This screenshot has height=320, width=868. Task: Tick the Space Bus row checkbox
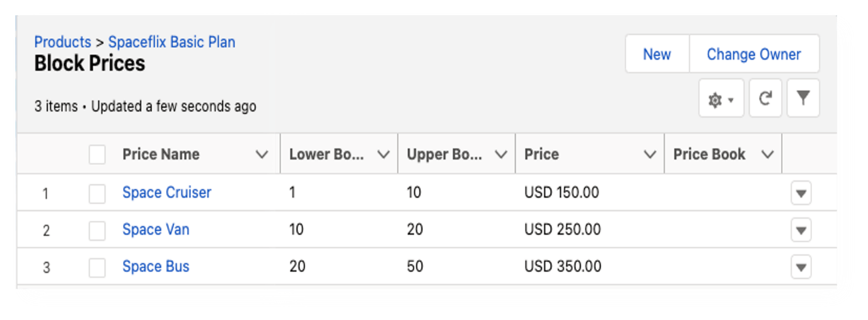point(97,267)
